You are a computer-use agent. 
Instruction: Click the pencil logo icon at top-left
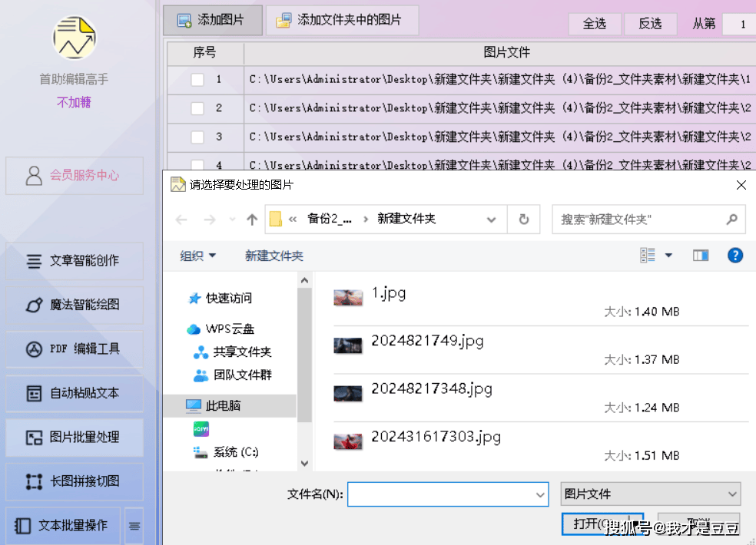[x=74, y=35]
